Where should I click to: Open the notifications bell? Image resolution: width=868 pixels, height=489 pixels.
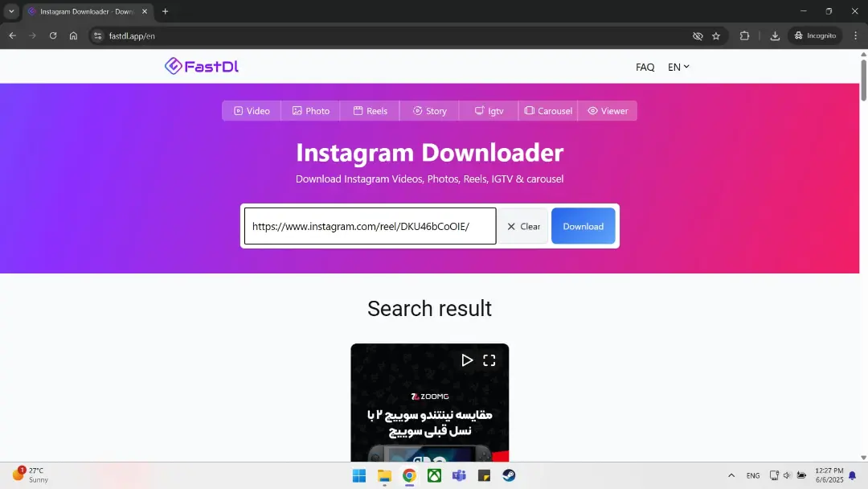[853, 475]
